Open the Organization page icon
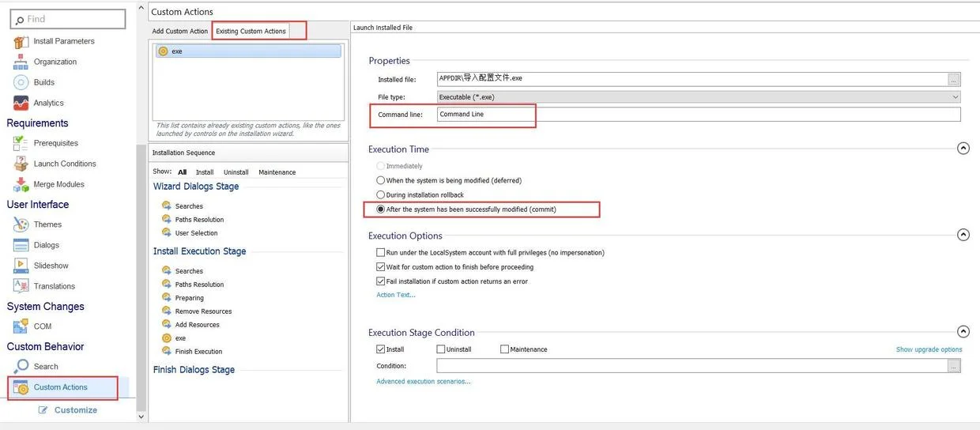 point(21,62)
